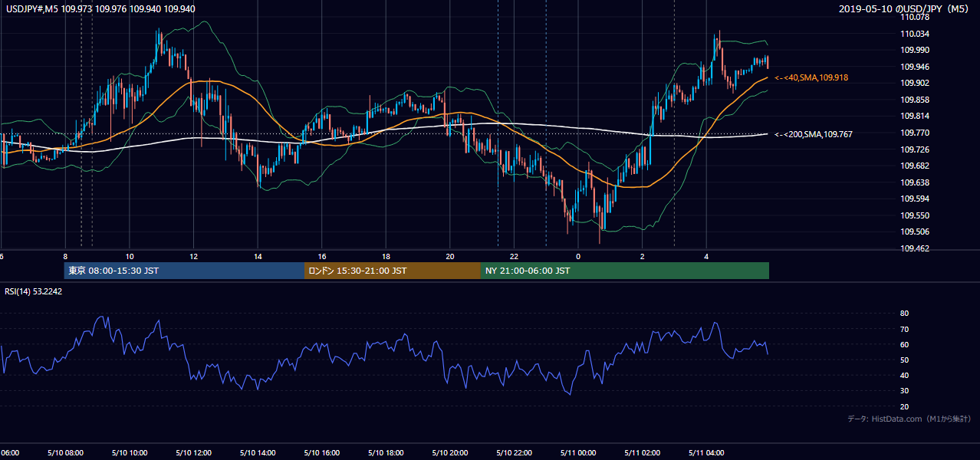The image size is (980, 460).
Task: Click the 5/10 12:00 bottom time label
Action: coord(193,453)
